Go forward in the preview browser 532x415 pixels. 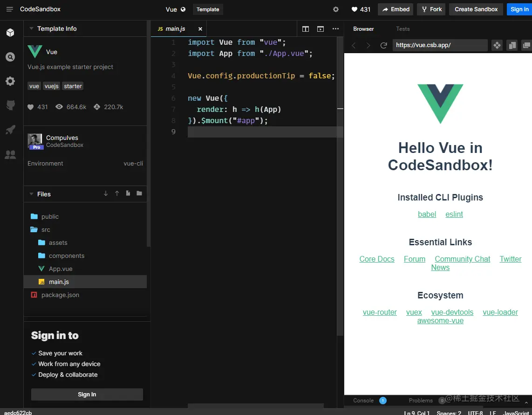click(368, 45)
